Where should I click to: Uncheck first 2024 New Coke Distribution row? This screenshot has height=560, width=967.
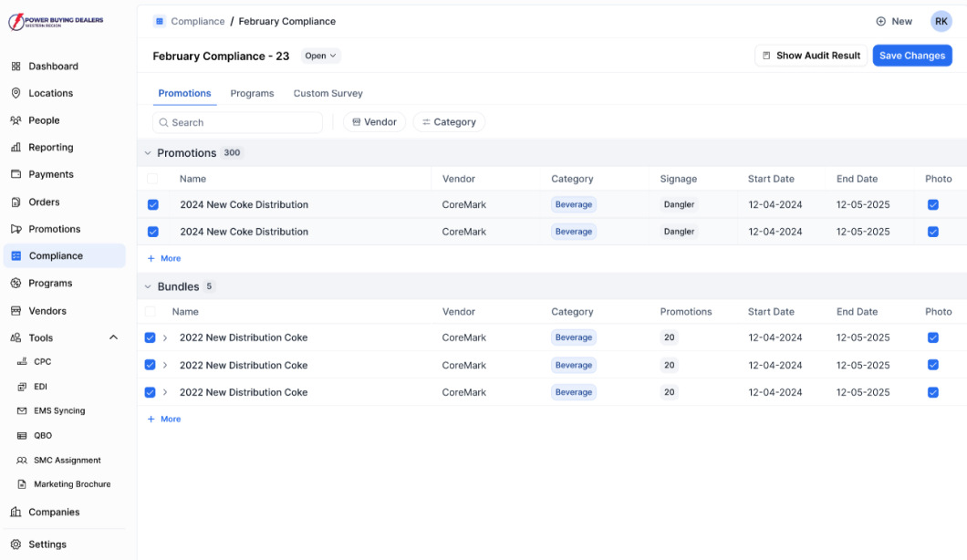[x=152, y=205]
